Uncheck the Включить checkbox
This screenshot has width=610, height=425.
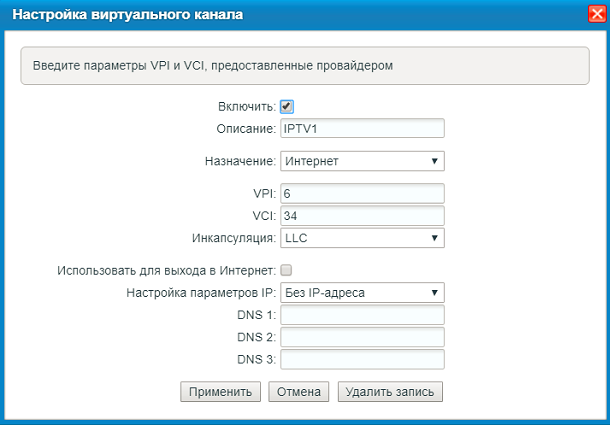point(287,106)
